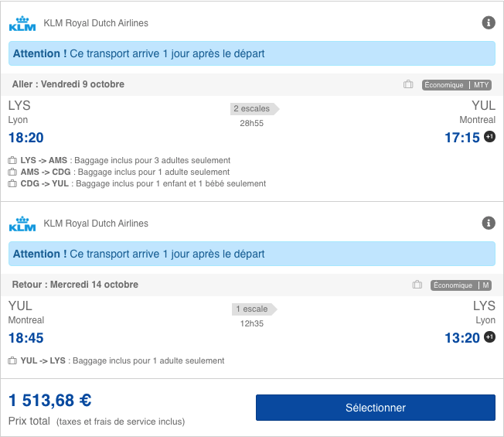Expand the 2 escales details
The height and width of the screenshot is (437, 504).
coord(253,109)
